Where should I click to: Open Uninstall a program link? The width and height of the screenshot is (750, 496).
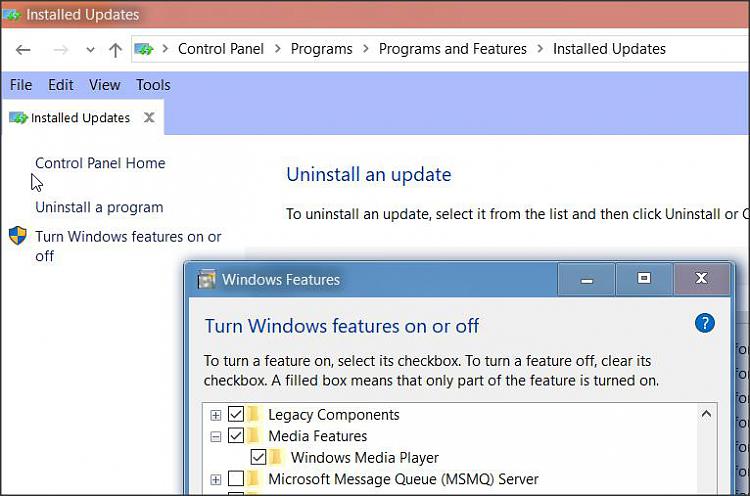(99, 208)
